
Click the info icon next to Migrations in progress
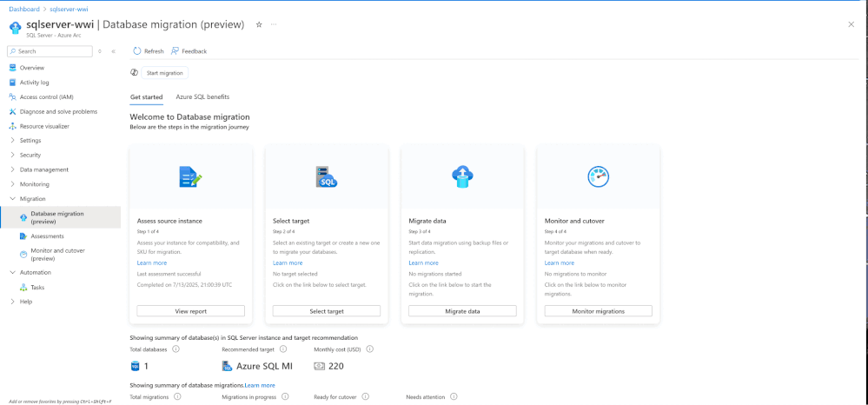(285, 396)
